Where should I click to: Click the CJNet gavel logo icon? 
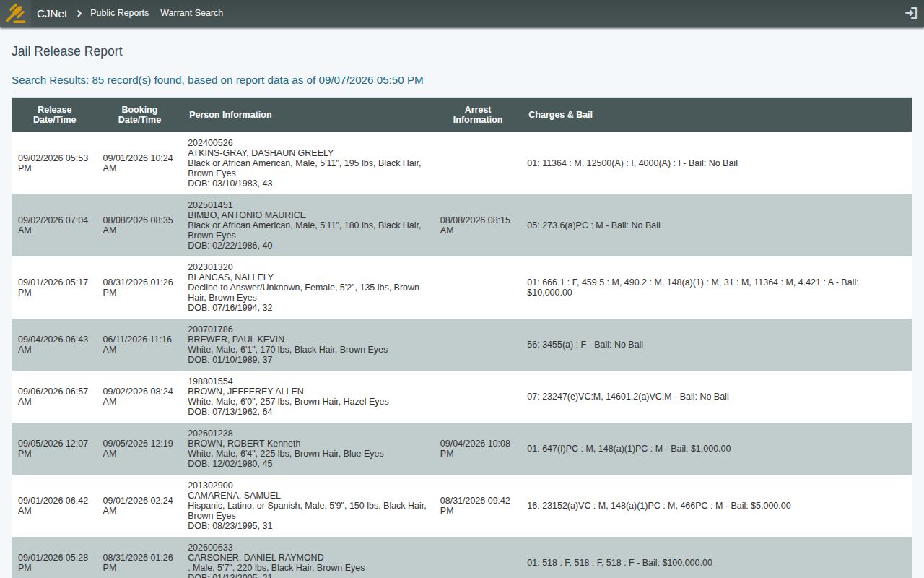click(x=16, y=13)
